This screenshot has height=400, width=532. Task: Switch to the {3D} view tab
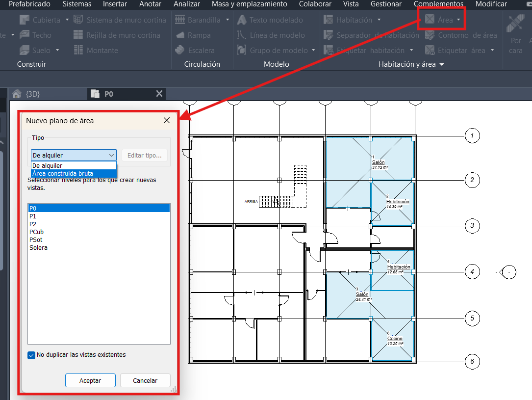pos(32,94)
